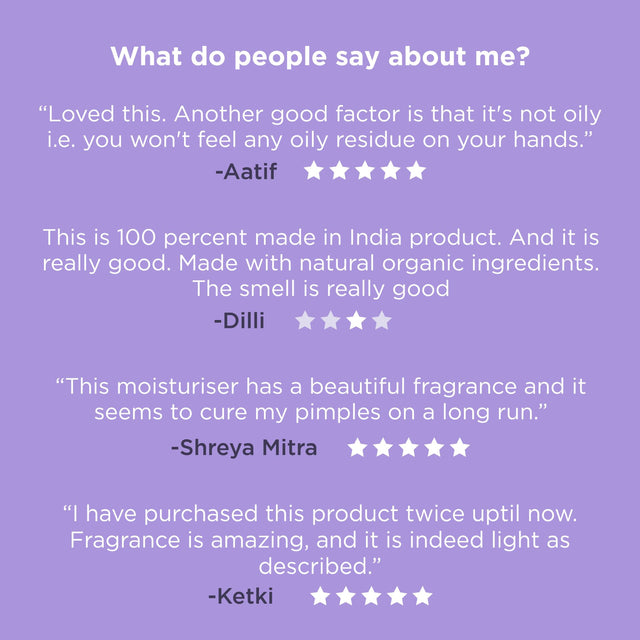Click the reviewer name Dilli
This screenshot has height=640, width=640.
click(x=239, y=322)
